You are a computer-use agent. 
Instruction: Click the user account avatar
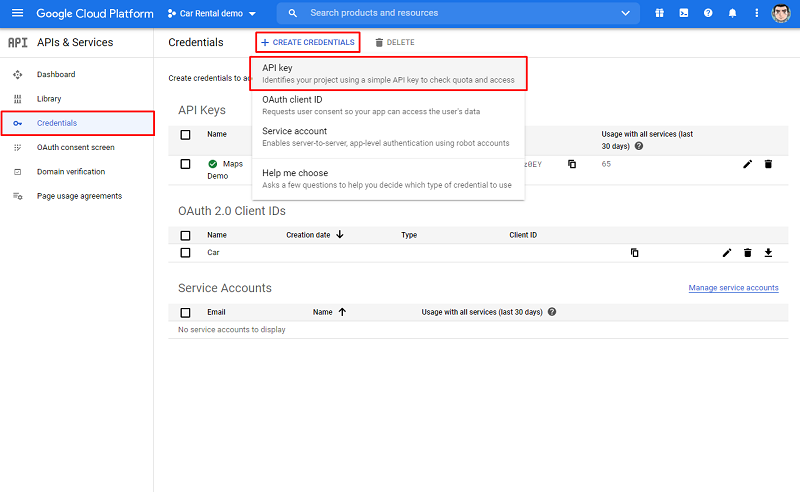pos(781,13)
